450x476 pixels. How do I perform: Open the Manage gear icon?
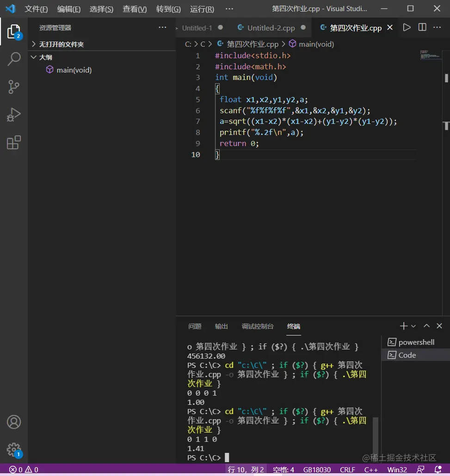[x=14, y=449]
